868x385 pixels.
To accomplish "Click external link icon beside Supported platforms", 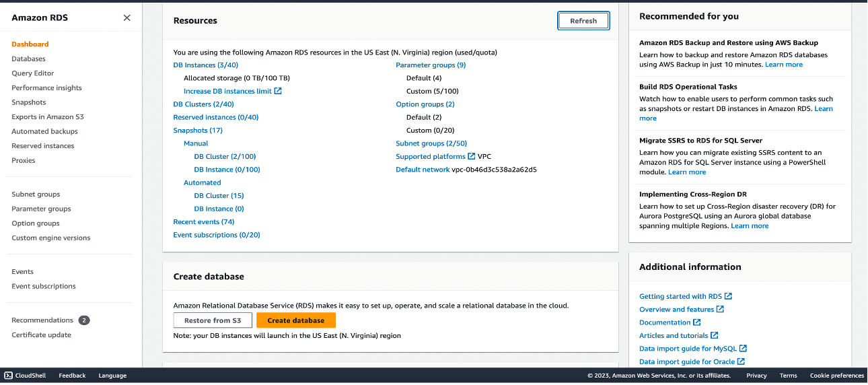I will [472, 156].
